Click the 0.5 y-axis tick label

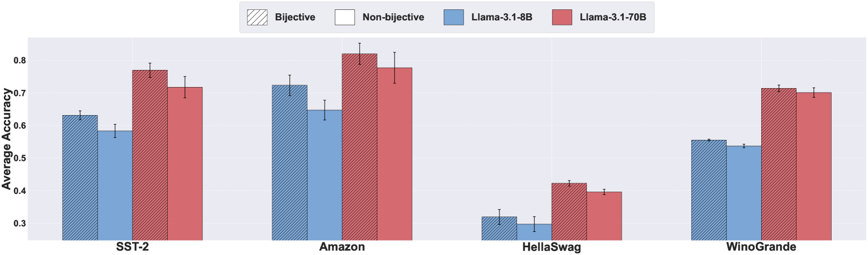click(x=20, y=159)
